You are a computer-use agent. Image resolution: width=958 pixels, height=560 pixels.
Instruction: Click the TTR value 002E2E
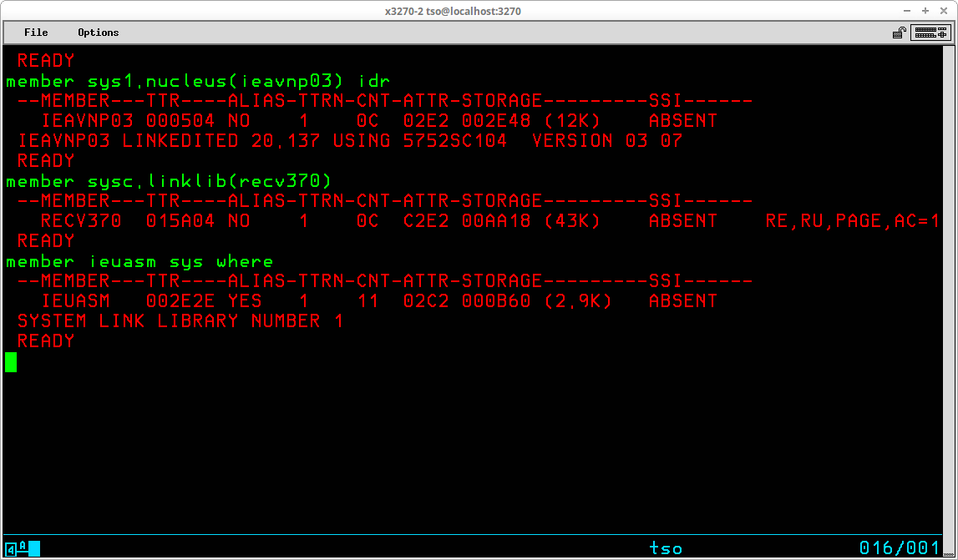pyautogui.click(x=180, y=301)
